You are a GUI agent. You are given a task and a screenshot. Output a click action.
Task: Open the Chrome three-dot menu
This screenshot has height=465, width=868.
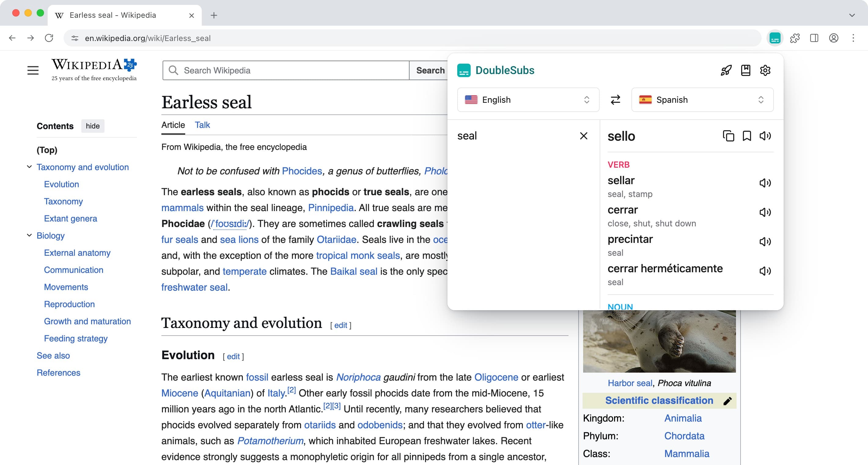tap(853, 38)
